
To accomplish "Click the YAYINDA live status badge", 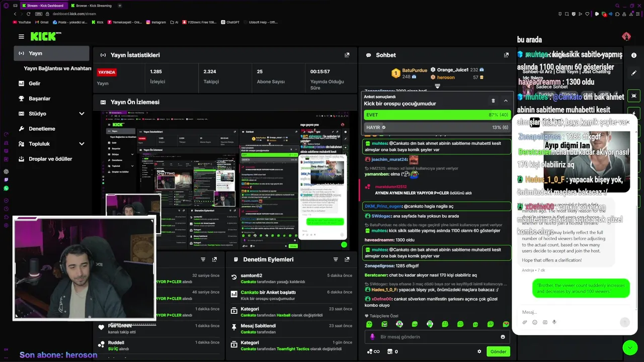I will (x=107, y=72).
